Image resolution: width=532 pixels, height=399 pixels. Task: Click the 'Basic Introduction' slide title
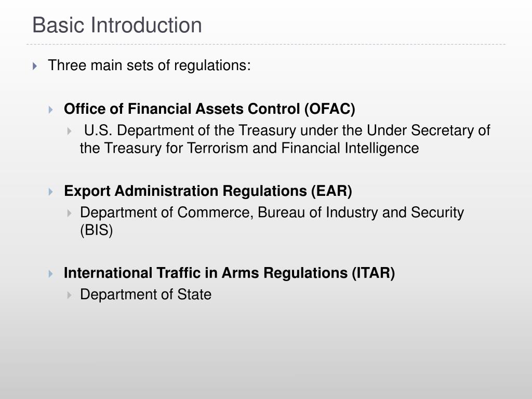point(117,25)
